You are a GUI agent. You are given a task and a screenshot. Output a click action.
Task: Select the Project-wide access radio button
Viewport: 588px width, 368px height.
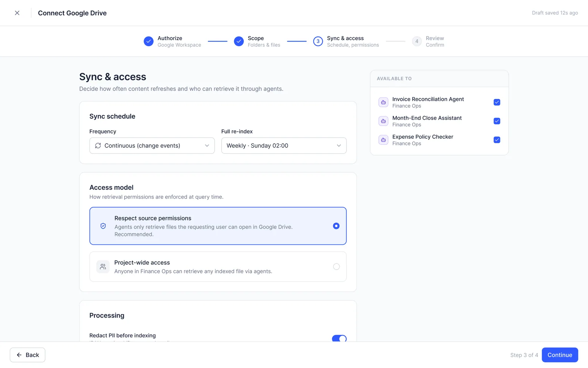336,266
